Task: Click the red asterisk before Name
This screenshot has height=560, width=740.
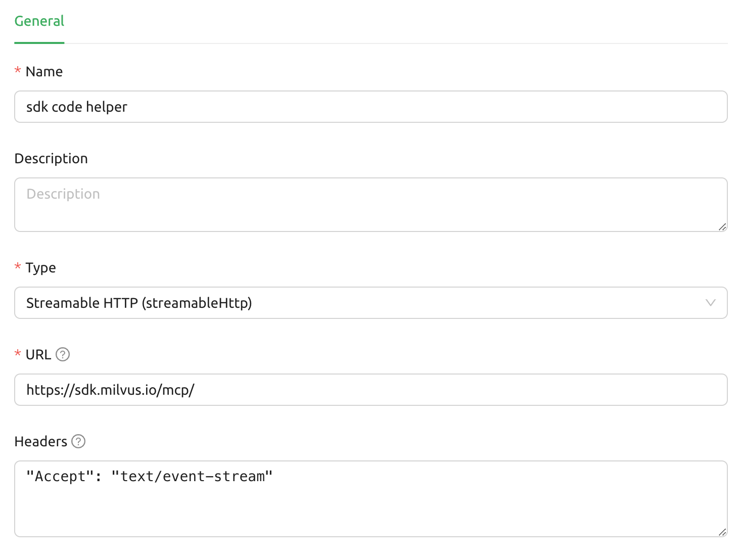Action: [18, 71]
